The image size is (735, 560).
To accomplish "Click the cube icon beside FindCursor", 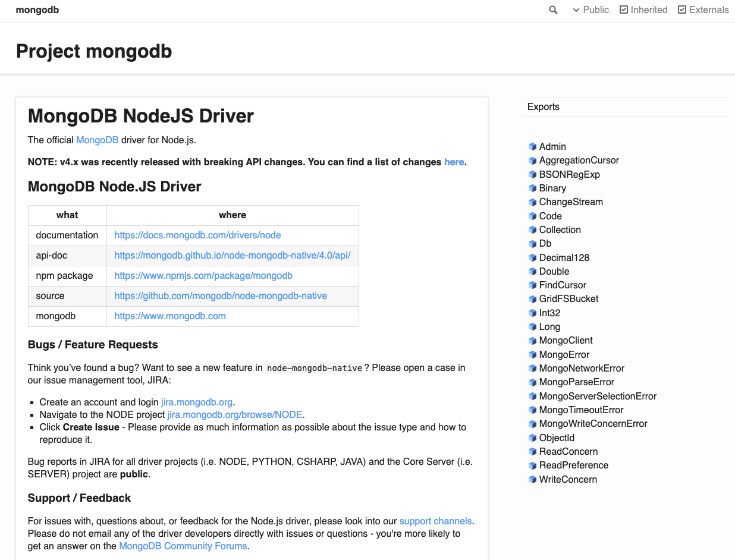I will (533, 285).
